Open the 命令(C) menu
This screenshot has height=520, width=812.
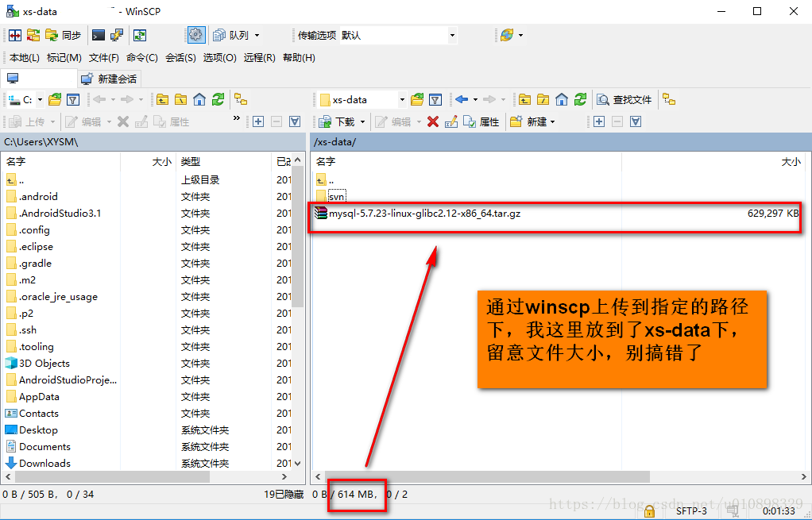pos(142,57)
